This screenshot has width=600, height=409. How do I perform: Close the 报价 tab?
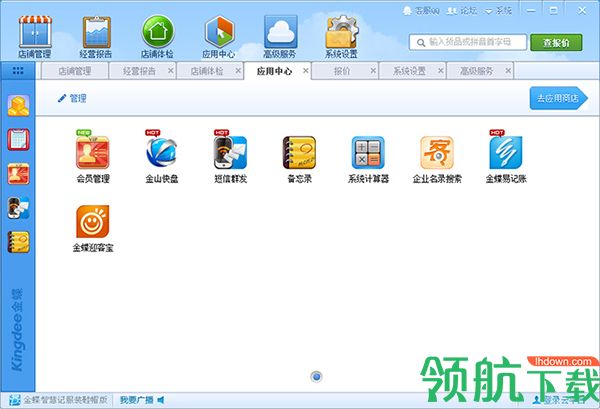click(373, 71)
